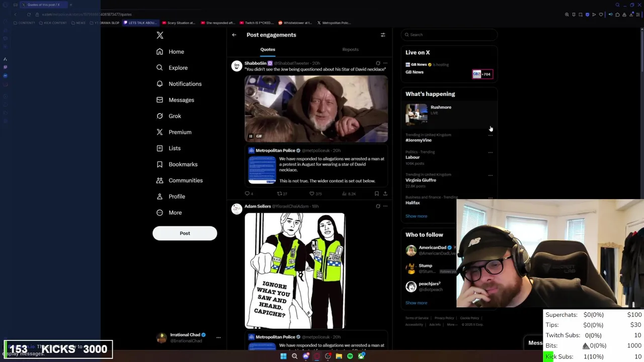Go back with the arrow beside Post engagements
644x362 pixels.
[234, 35]
